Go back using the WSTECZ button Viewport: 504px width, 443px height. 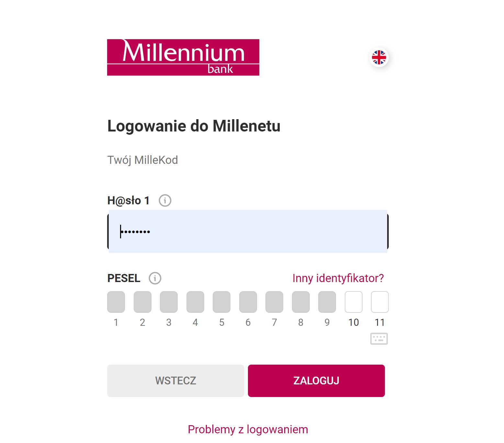tap(175, 381)
